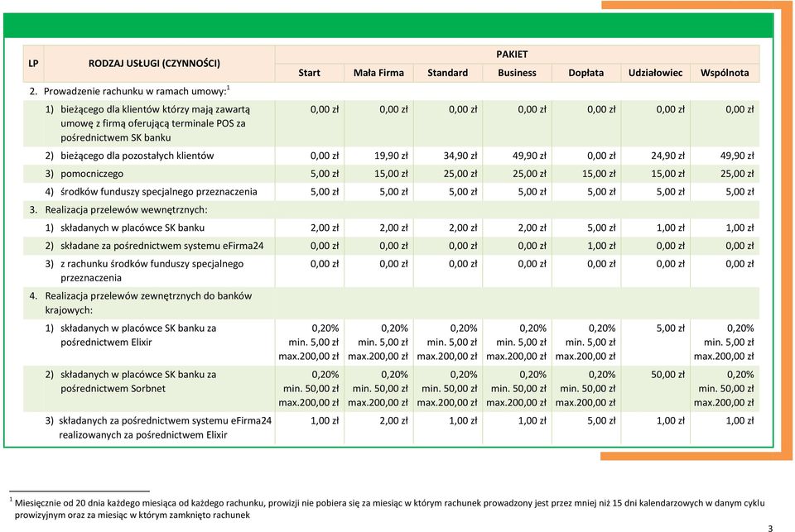Viewport: 795px width, 532px height.
Task: Click Wspólnota 0,20% min. 5,00 zł Elixir cell
Action: click(724, 342)
